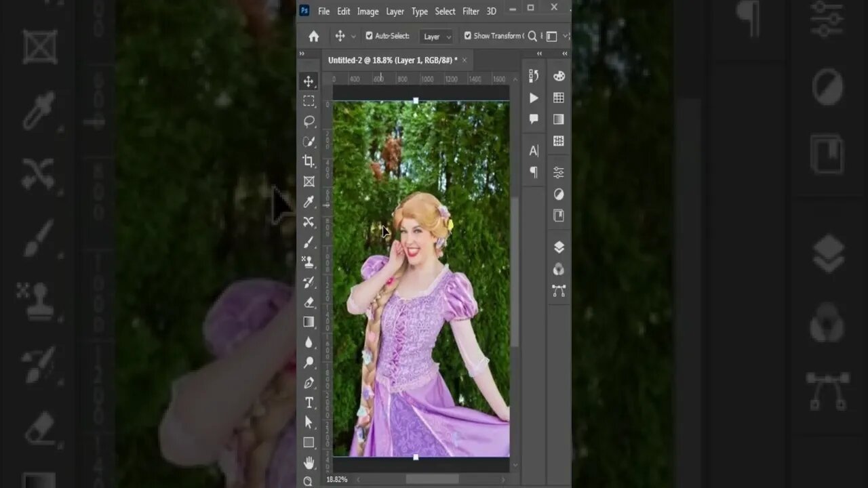Select the Rectangular Marquee tool
This screenshot has height=488, width=868.
(x=309, y=101)
